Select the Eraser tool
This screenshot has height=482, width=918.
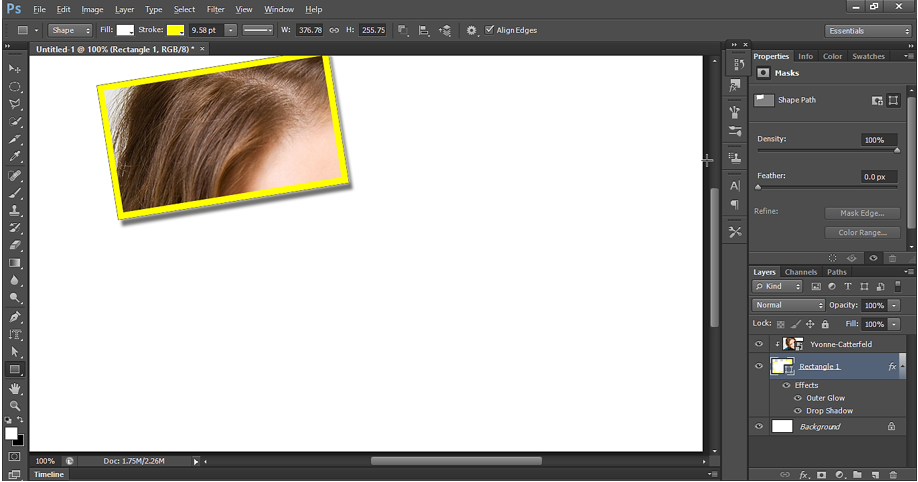15,245
